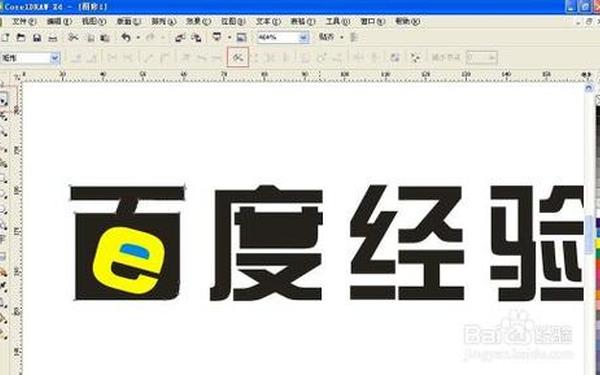The width and height of the screenshot is (600, 375).
Task: Click inside the zoom level field
Action: (x=278, y=38)
